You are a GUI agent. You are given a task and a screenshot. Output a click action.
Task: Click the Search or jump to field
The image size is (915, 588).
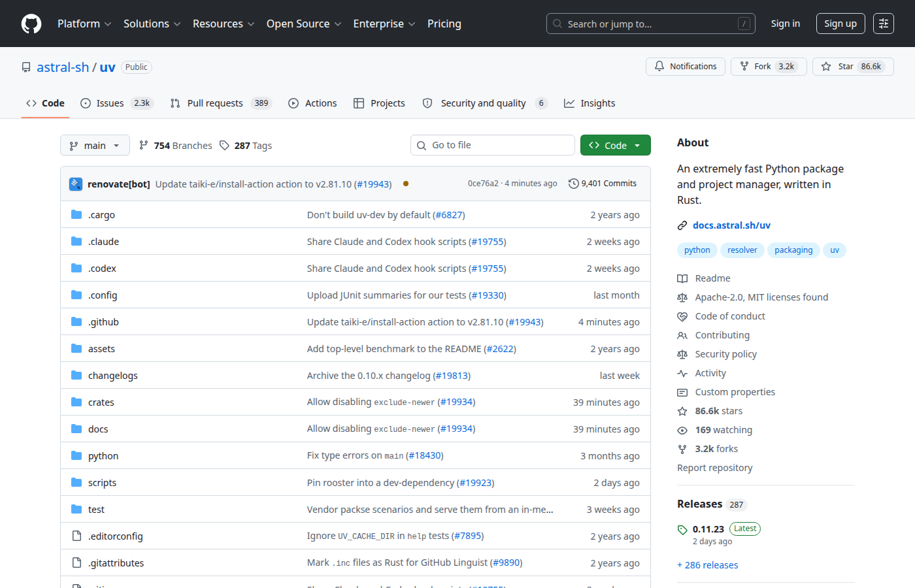click(x=651, y=24)
